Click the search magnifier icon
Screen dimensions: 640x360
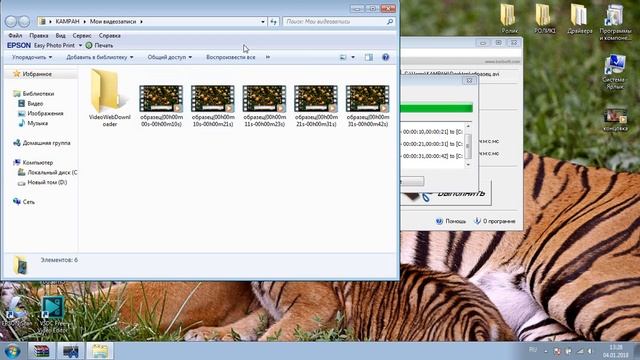click(x=390, y=22)
